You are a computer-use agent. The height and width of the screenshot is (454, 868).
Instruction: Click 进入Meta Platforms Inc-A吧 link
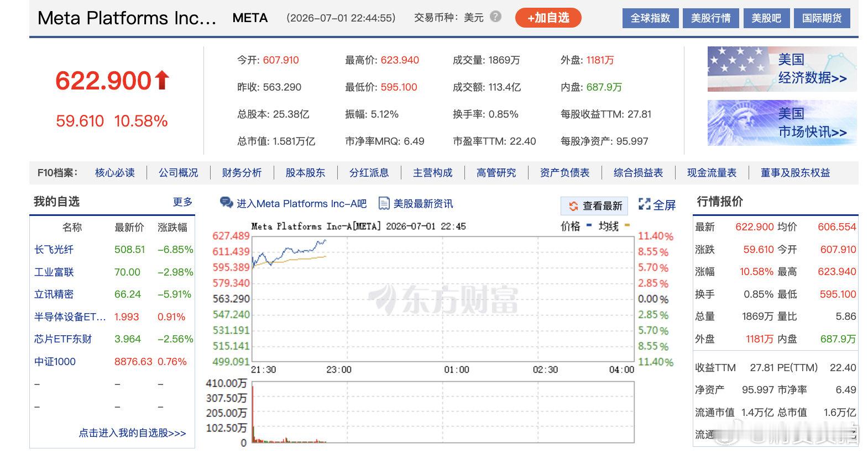(301, 204)
